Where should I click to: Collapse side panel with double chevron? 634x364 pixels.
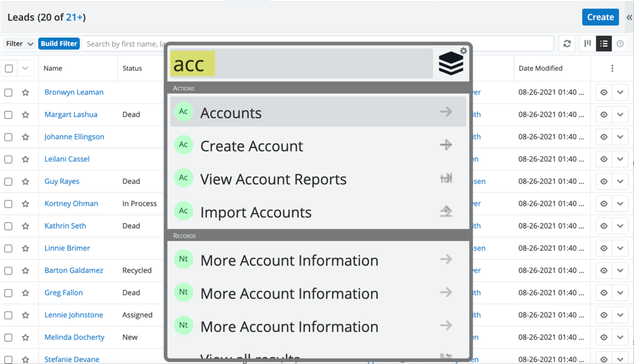pos(629,17)
